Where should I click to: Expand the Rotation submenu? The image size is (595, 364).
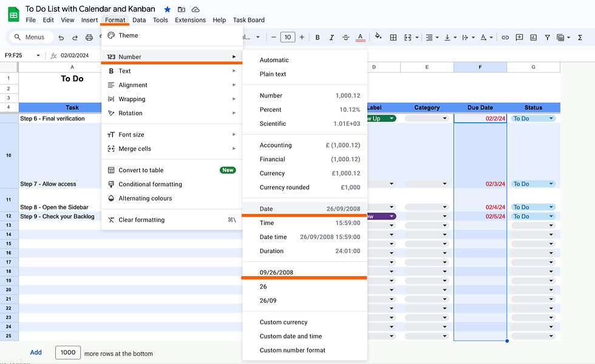click(172, 113)
